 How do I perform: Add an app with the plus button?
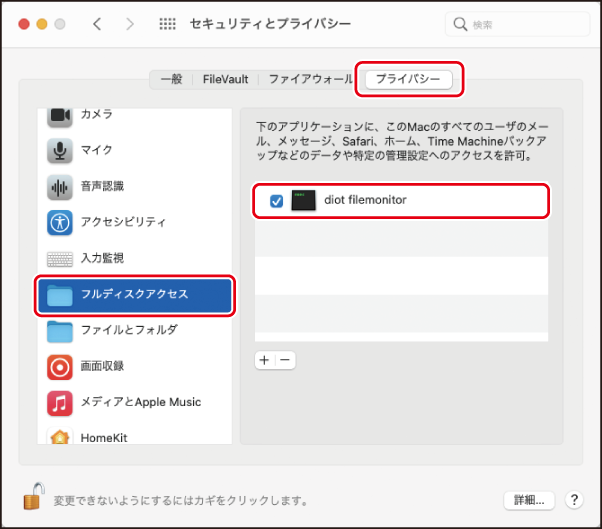pyautogui.click(x=265, y=360)
